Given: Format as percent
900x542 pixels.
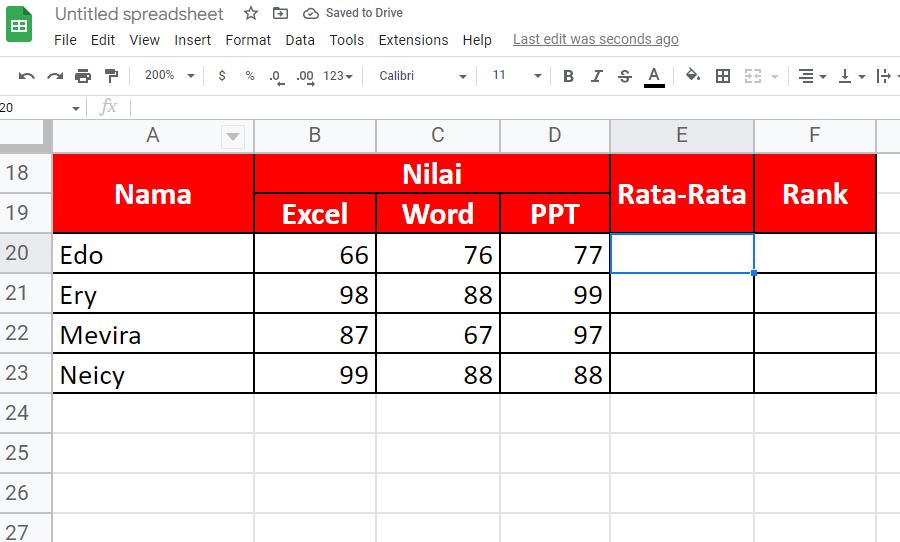Looking at the screenshot, I should [x=250, y=76].
